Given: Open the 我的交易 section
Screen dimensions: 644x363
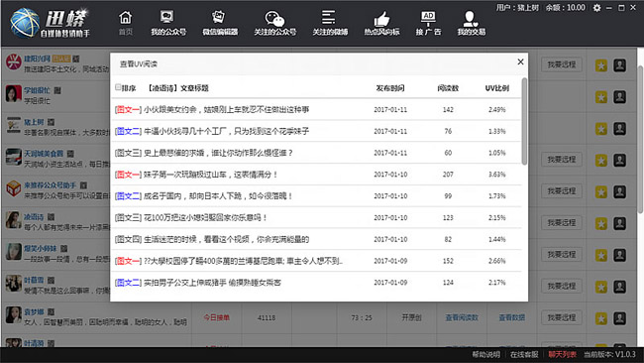Looking at the screenshot, I should tap(471, 23).
